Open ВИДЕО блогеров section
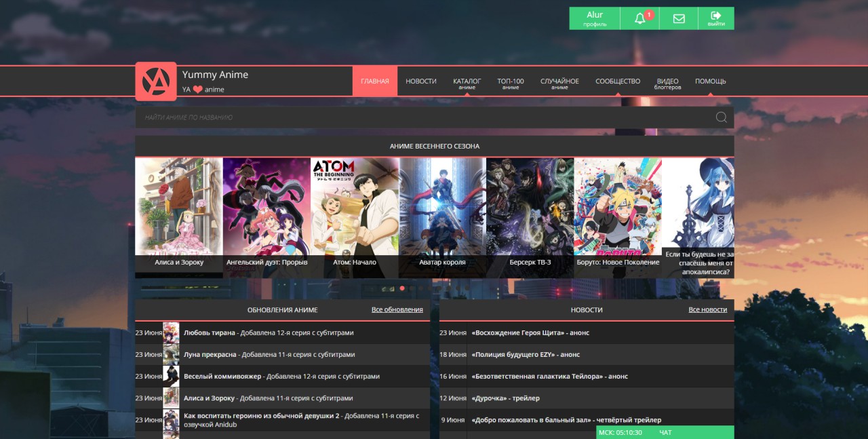868x439 pixels. point(667,81)
